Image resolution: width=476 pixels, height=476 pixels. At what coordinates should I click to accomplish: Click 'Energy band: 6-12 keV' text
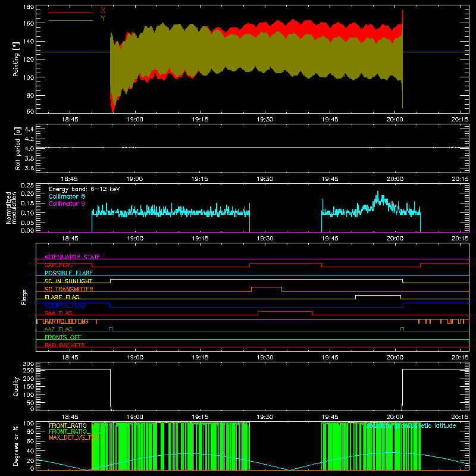[84, 189]
